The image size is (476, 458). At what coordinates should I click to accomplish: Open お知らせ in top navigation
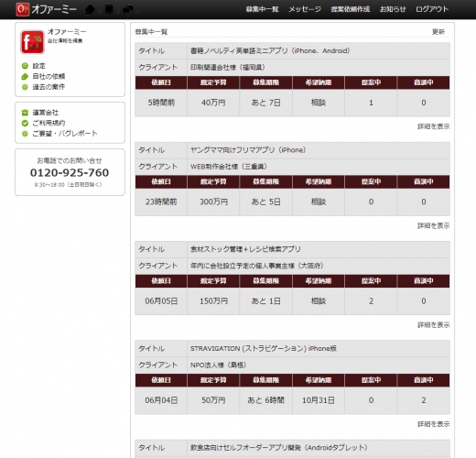pyautogui.click(x=393, y=9)
